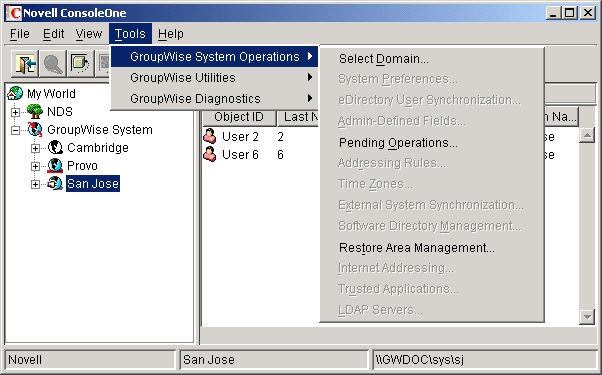This screenshot has height=375, width=602.
Task: Expand the San Jose domain node
Action: (35, 184)
